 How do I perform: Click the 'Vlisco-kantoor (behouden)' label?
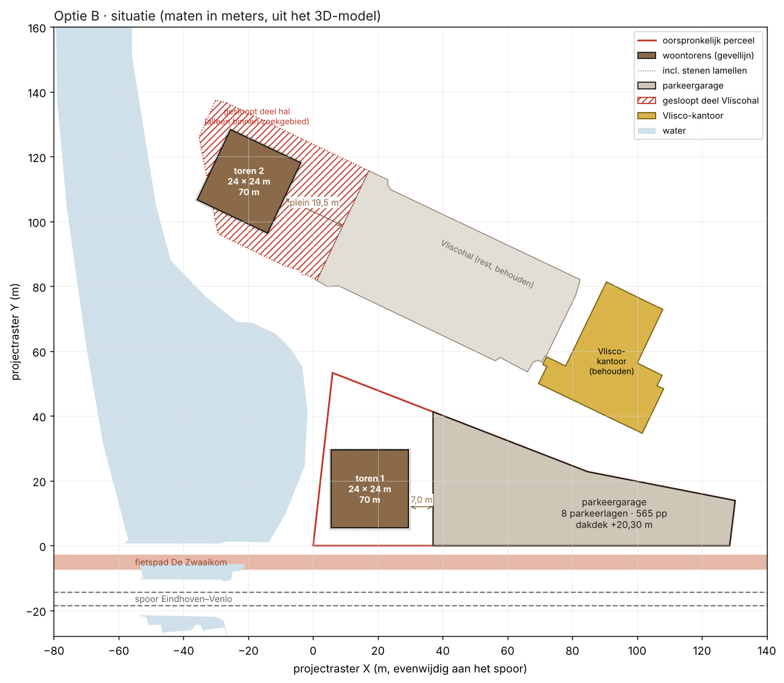coord(612,361)
